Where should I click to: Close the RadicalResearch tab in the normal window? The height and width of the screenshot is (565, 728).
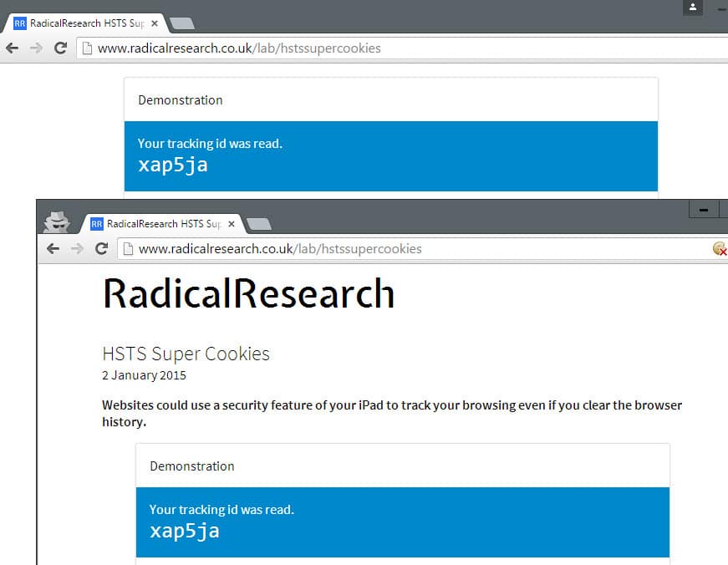(x=155, y=23)
